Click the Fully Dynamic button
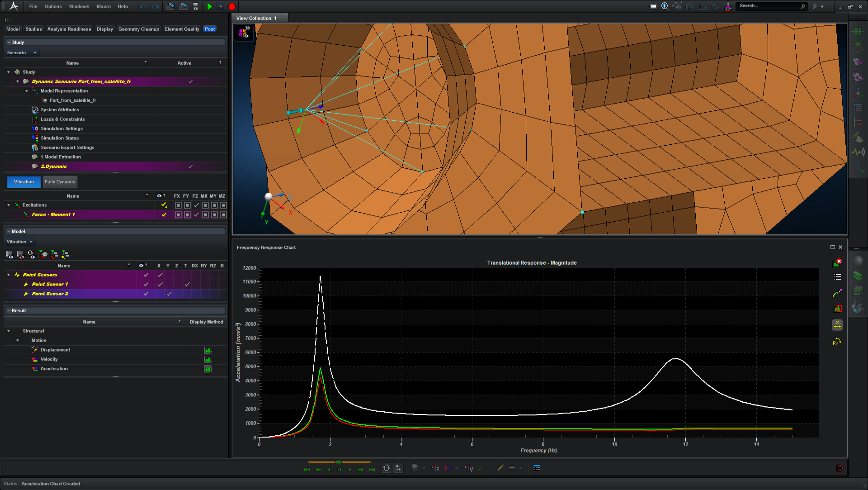 (x=60, y=182)
